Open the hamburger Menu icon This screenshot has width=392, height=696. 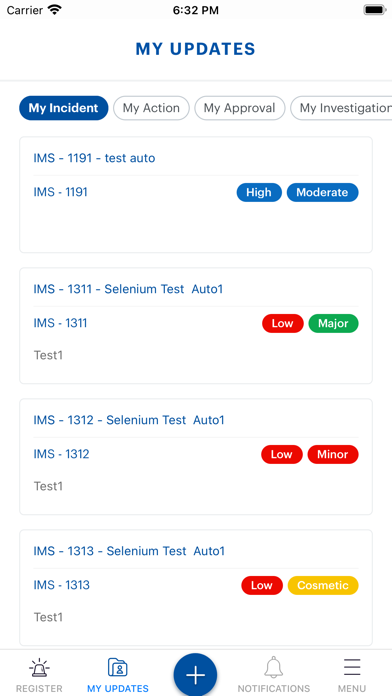352,668
